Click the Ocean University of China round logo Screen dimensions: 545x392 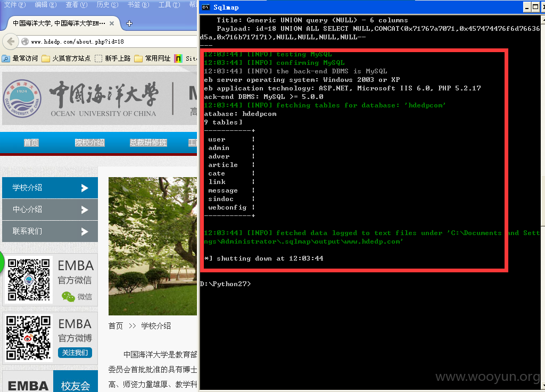pos(22,98)
